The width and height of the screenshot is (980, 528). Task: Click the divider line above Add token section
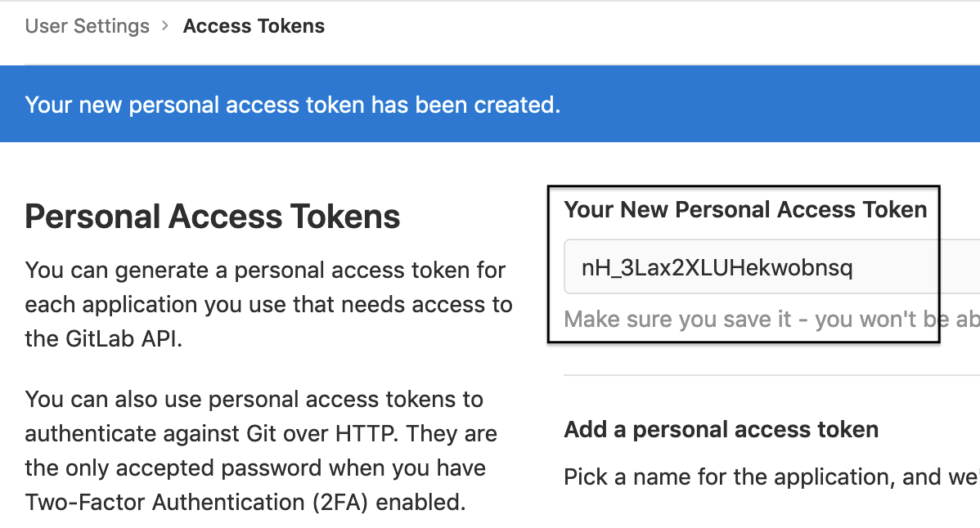769,376
